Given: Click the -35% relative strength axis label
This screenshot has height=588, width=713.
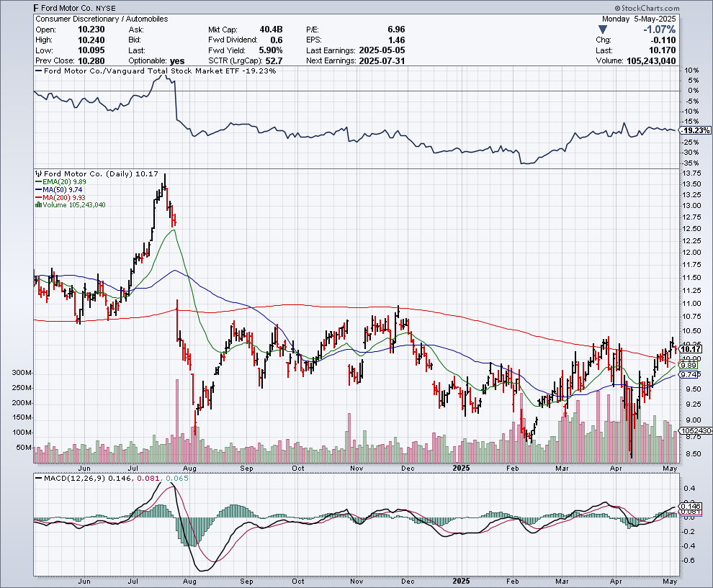Looking at the screenshot, I should [x=691, y=163].
